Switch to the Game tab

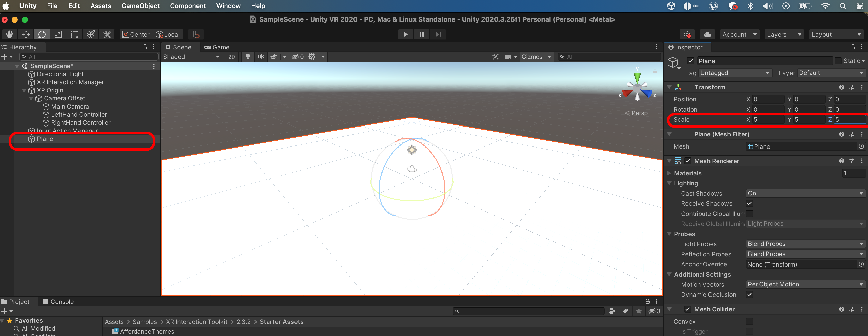[x=217, y=47]
